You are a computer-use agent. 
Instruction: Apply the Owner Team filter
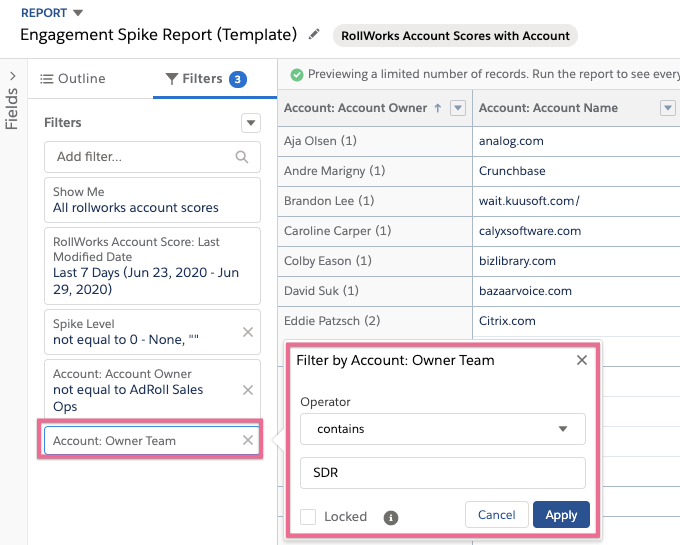[x=561, y=515]
